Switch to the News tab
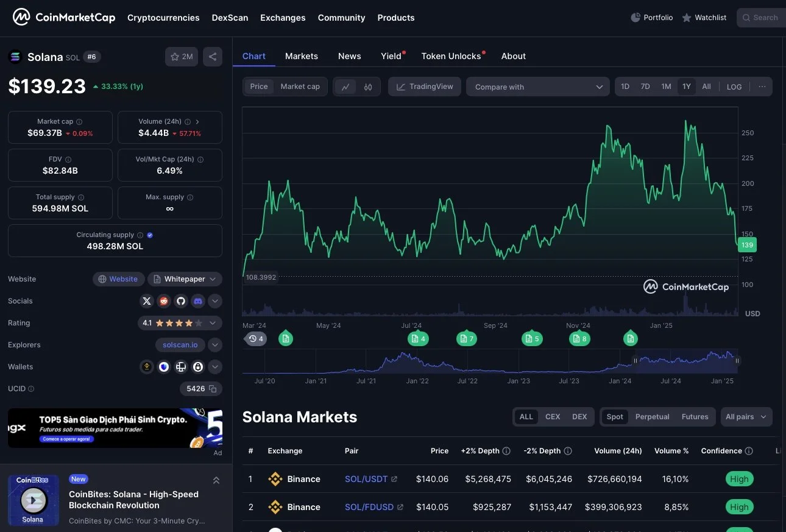This screenshot has height=532, width=786. [350, 56]
